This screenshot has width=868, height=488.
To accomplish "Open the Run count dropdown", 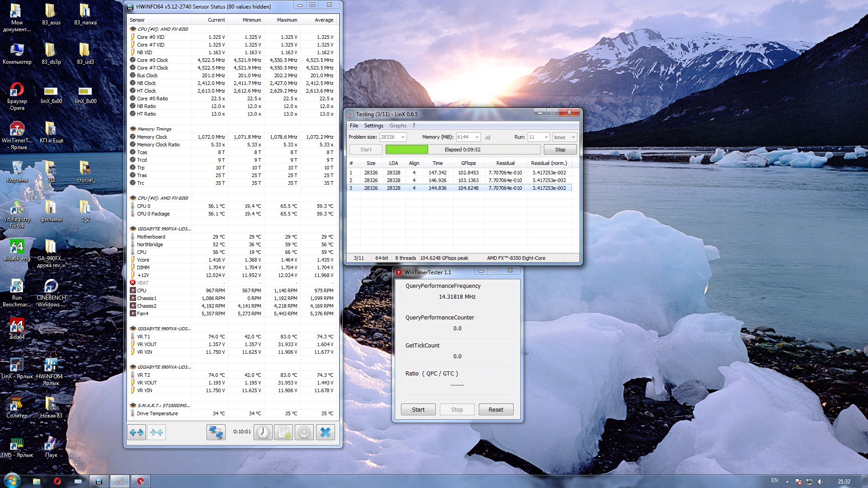I will (546, 137).
